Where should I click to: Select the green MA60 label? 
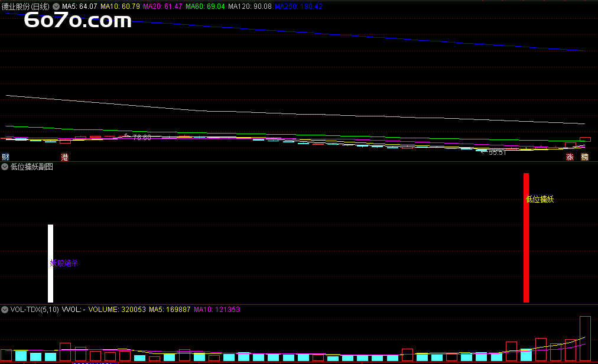205,6
